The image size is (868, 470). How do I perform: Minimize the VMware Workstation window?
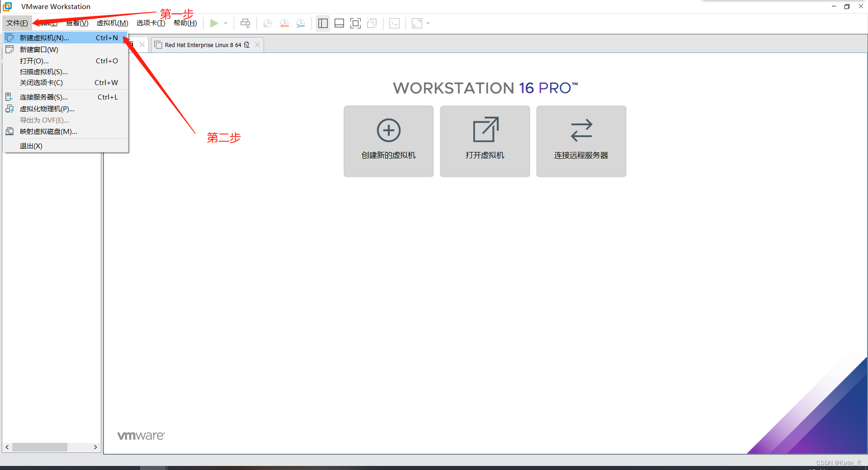834,6
